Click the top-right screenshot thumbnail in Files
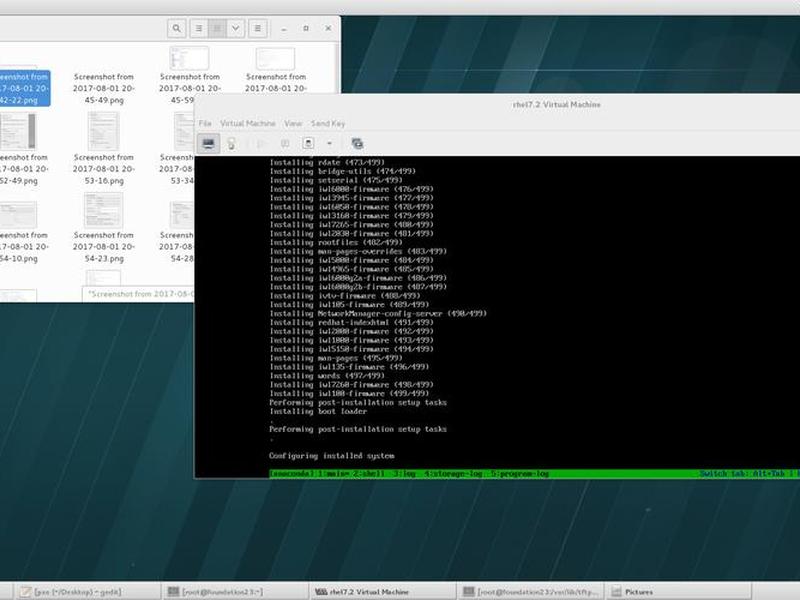This screenshot has width=800, height=600. (x=276, y=59)
